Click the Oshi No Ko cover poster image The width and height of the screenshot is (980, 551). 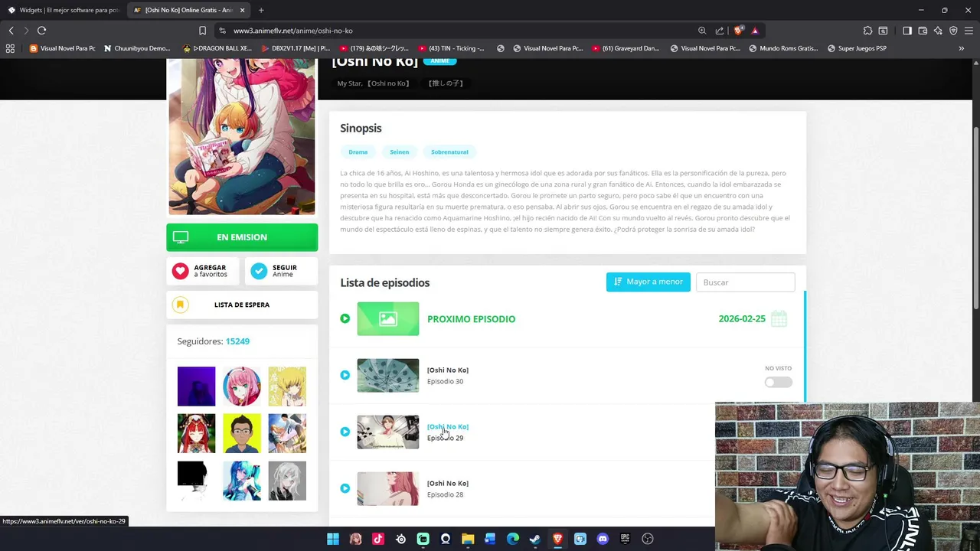242,136
